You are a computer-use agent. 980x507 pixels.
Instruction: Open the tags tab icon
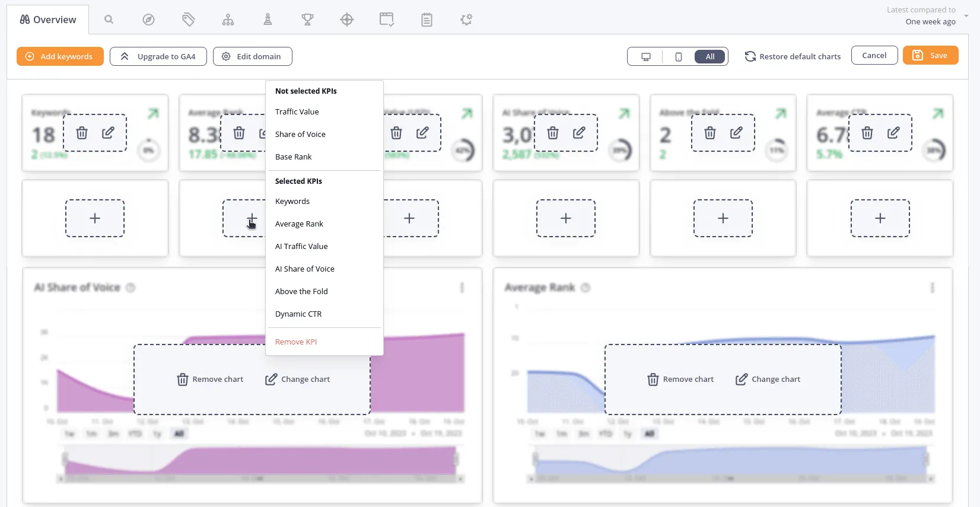pyautogui.click(x=188, y=20)
